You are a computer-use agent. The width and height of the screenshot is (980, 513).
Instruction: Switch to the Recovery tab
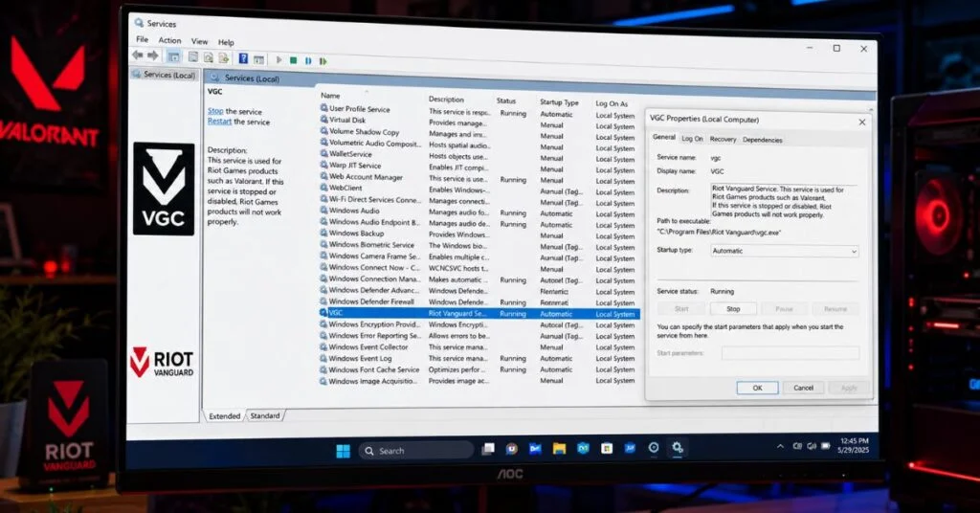[x=723, y=140]
